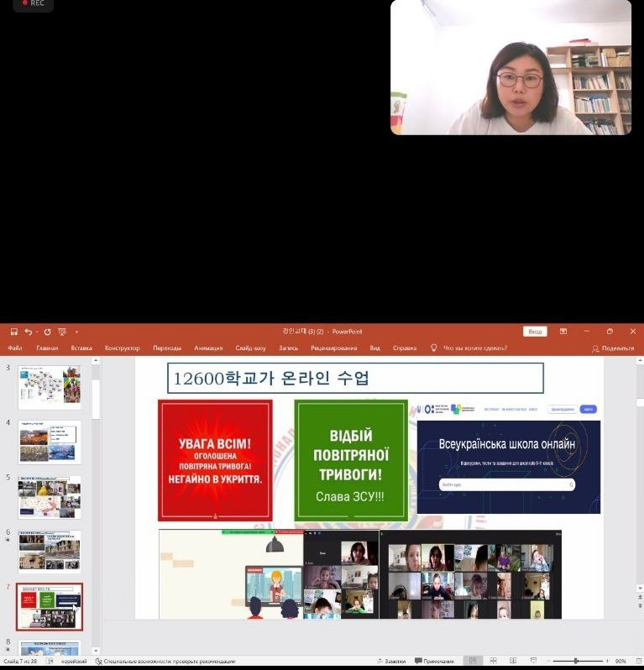Screen dimensions: 644x670
Task: Start slideshow icon in status bar
Action: pos(533,661)
